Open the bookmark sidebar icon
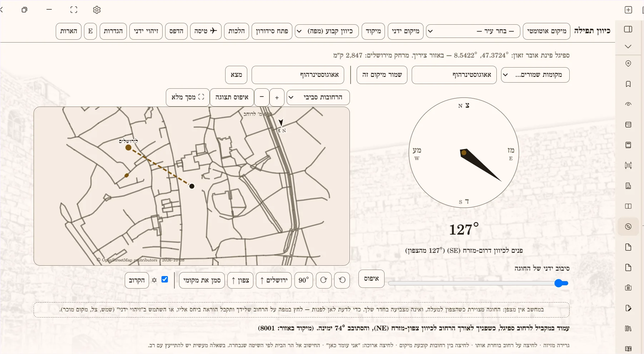The width and height of the screenshot is (644, 354). click(628, 84)
